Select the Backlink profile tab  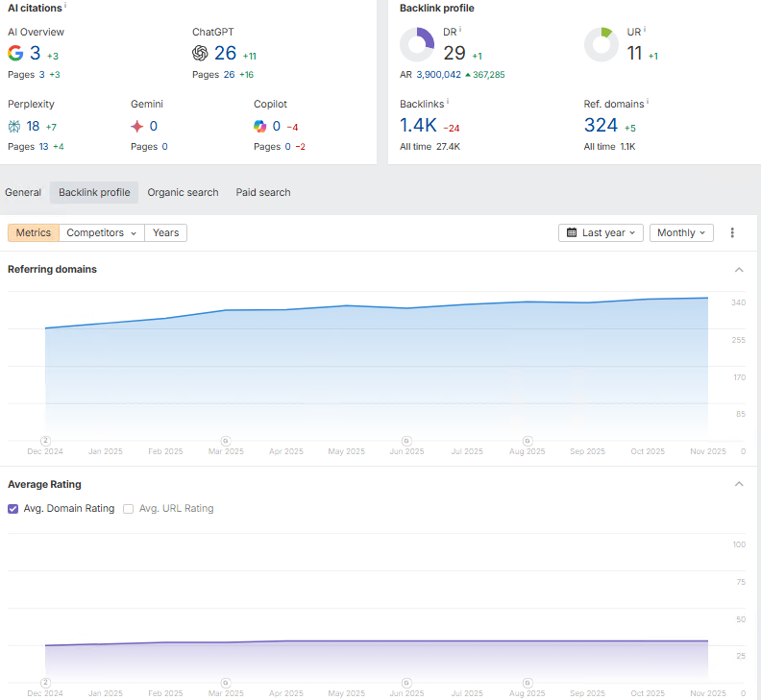[94, 193]
